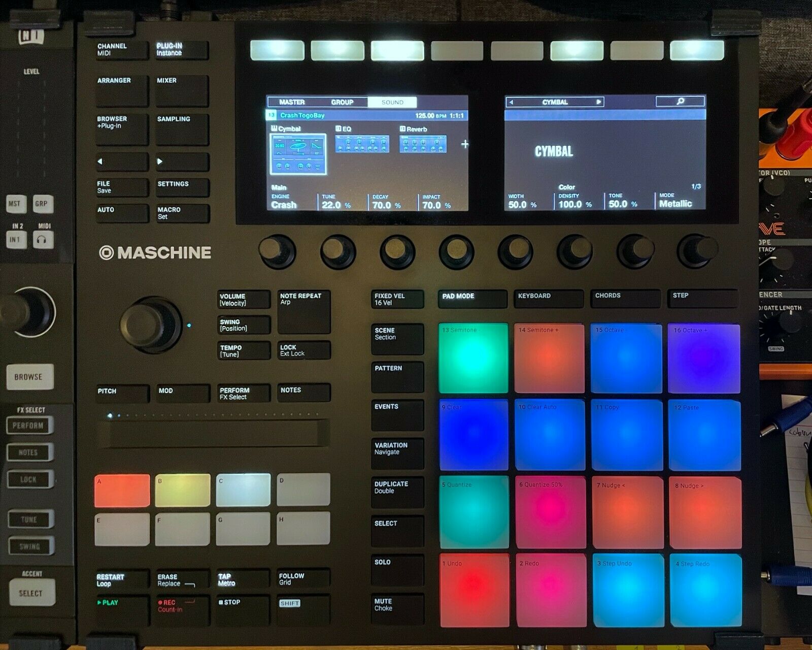
Task: Trigger pad 3 Step Undo
Action: (x=628, y=591)
